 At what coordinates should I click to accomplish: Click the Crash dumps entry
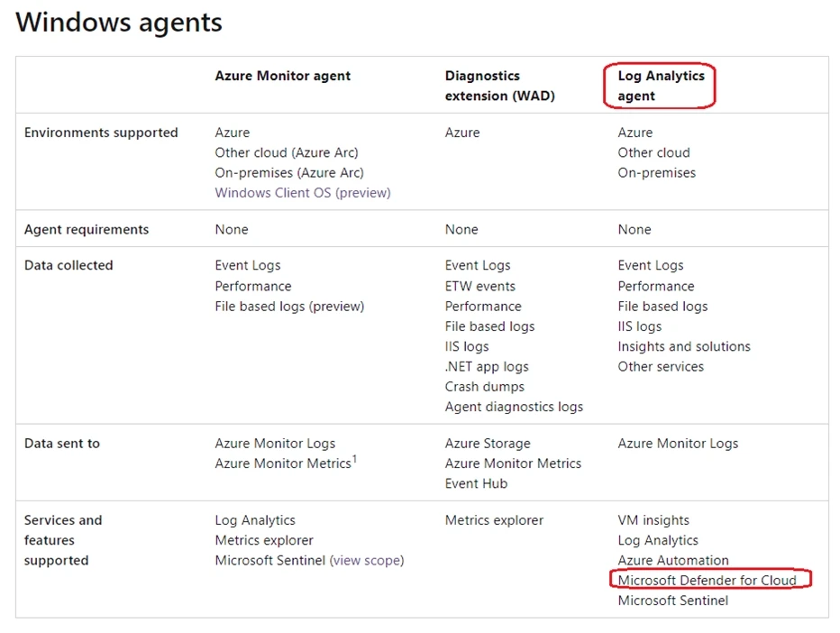pos(484,387)
